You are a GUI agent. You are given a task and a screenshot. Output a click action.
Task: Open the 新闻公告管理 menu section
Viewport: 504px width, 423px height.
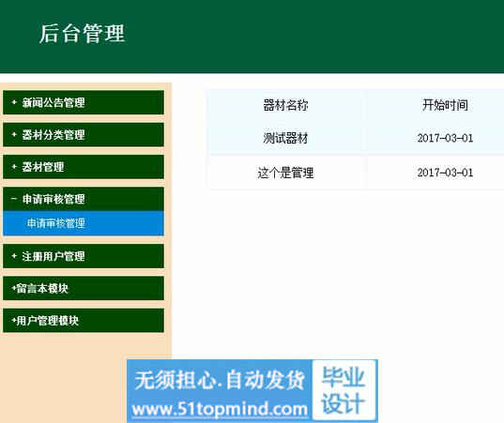point(84,102)
